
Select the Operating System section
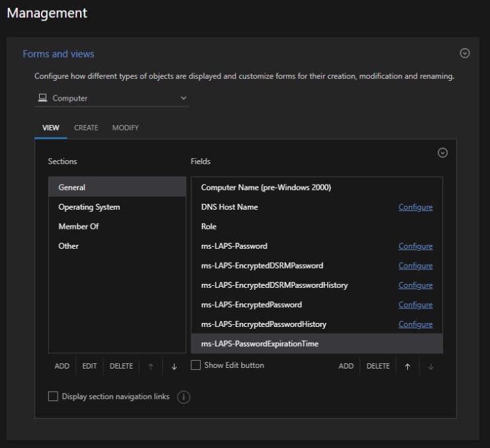117,207
